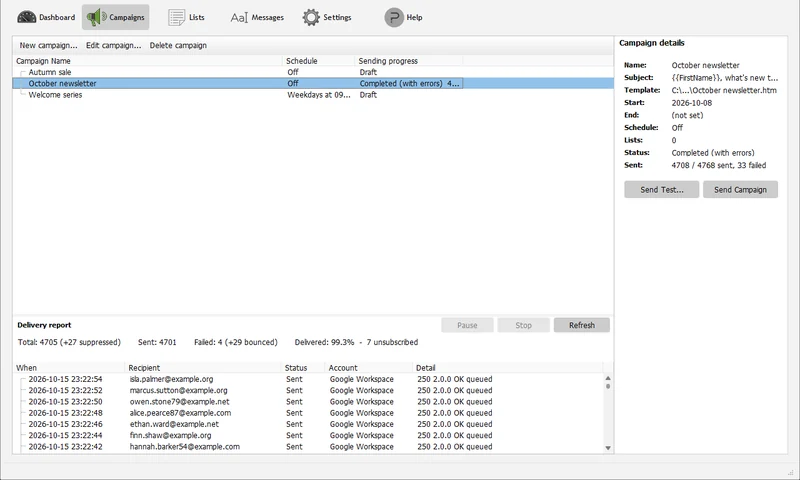Sort delivery report by Recipient column
The image size is (800, 480).
(203, 368)
